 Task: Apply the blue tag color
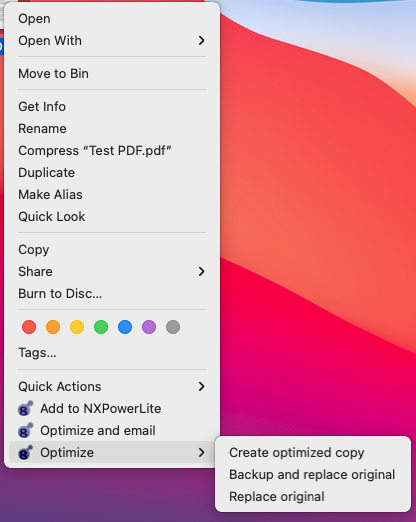(x=125, y=327)
